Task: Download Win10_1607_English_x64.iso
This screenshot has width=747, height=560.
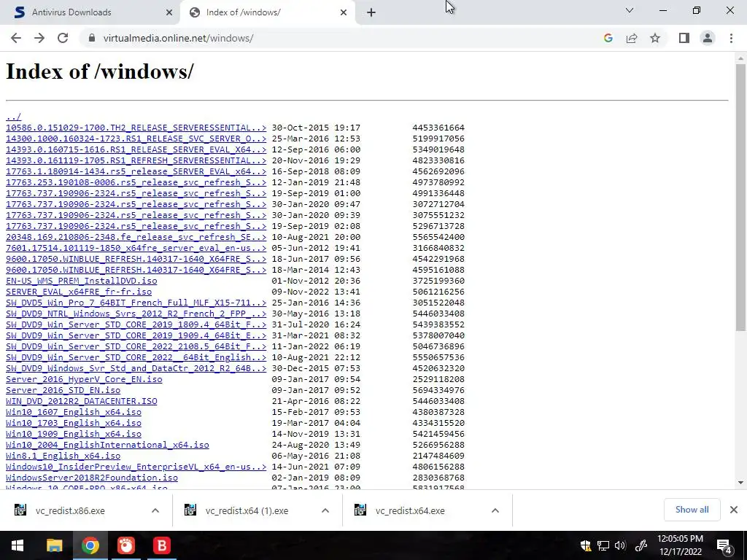Action: (x=74, y=412)
